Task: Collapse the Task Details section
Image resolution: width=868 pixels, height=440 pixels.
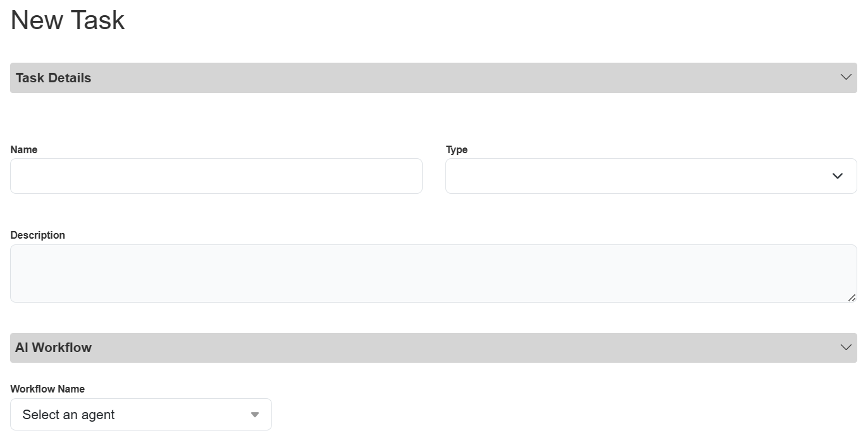Action: click(x=433, y=78)
